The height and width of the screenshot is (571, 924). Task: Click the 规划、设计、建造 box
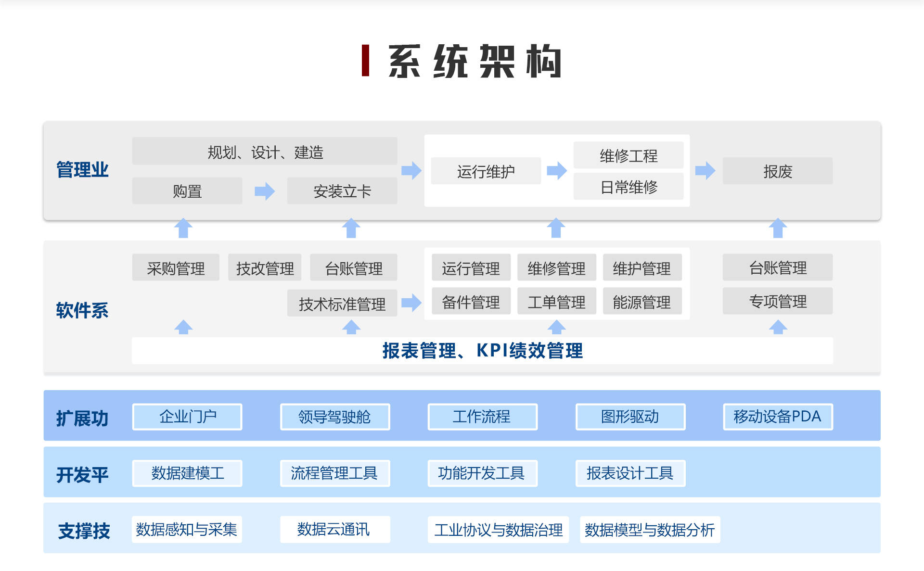coord(265,152)
